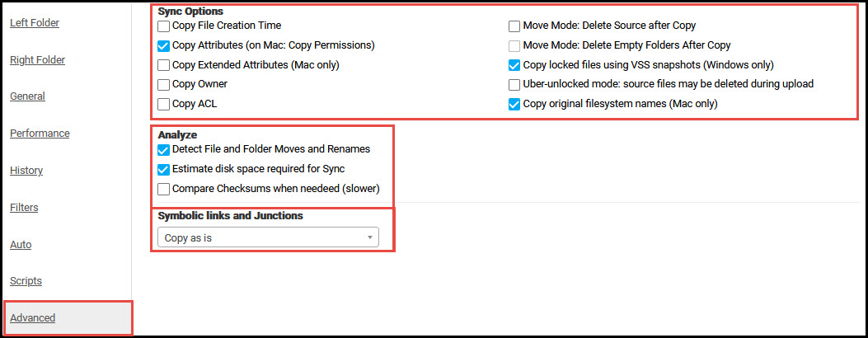868x338 pixels.
Task: Uncheck Copy Attributes option
Action: (x=163, y=46)
